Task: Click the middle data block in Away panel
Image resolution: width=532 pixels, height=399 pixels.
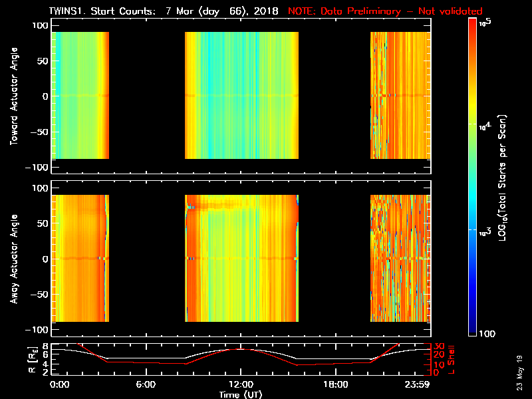Action: [241, 258]
